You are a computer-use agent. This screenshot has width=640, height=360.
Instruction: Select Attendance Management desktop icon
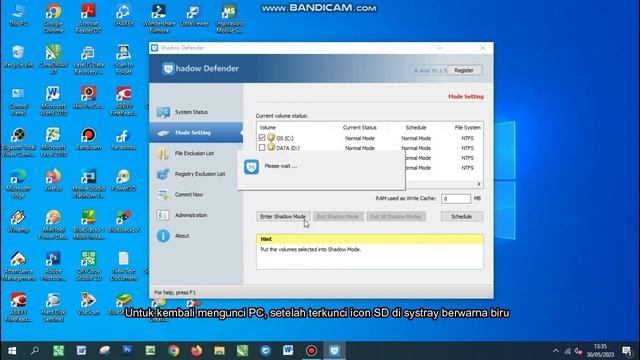(x=18, y=266)
